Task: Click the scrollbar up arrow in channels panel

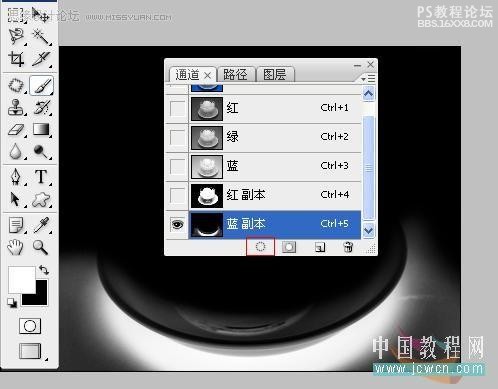Action: (x=368, y=94)
